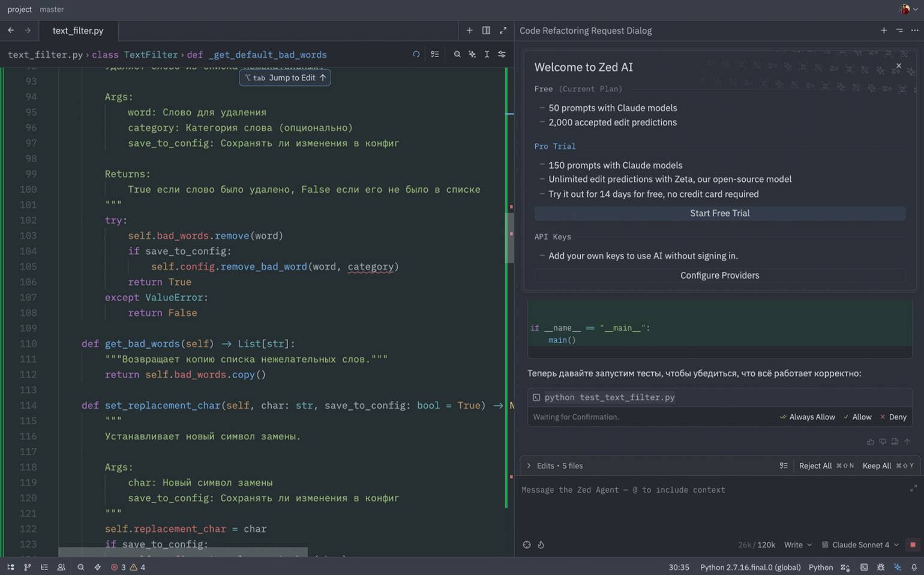Go back with the left arrow
The image size is (924, 575).
(11, 30)
